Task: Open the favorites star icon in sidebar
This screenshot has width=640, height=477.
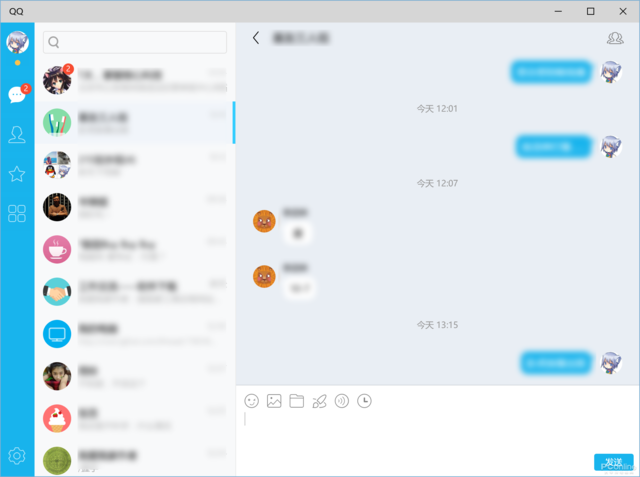Action: pos(17,174)
